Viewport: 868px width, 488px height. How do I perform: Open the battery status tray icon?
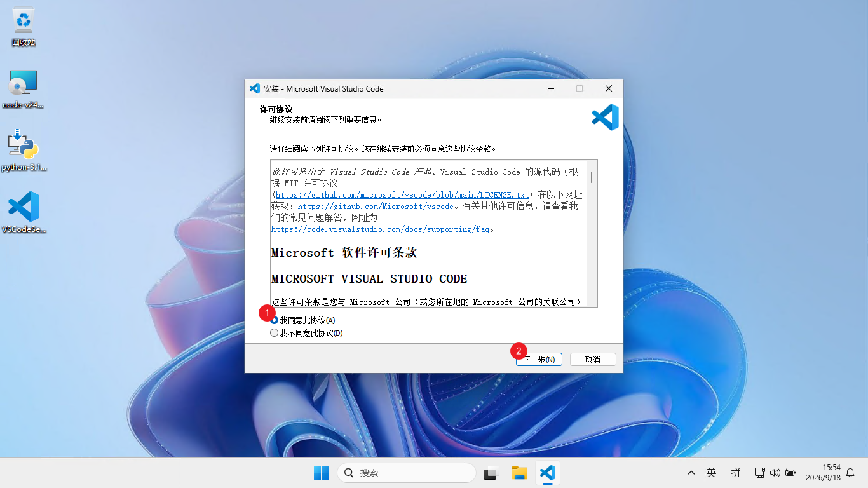790,473
